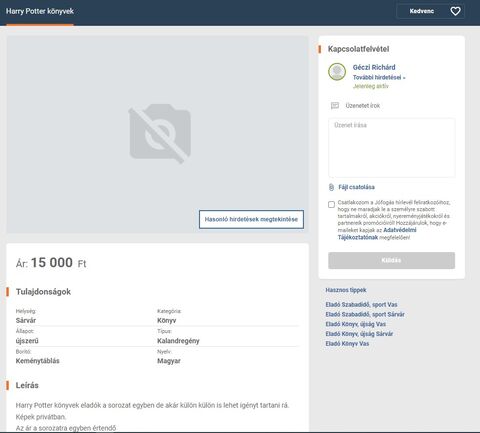Open Hasznos tippek link
Image resolution: width=480 pixels, height=433 pixels.
point(346,290)
